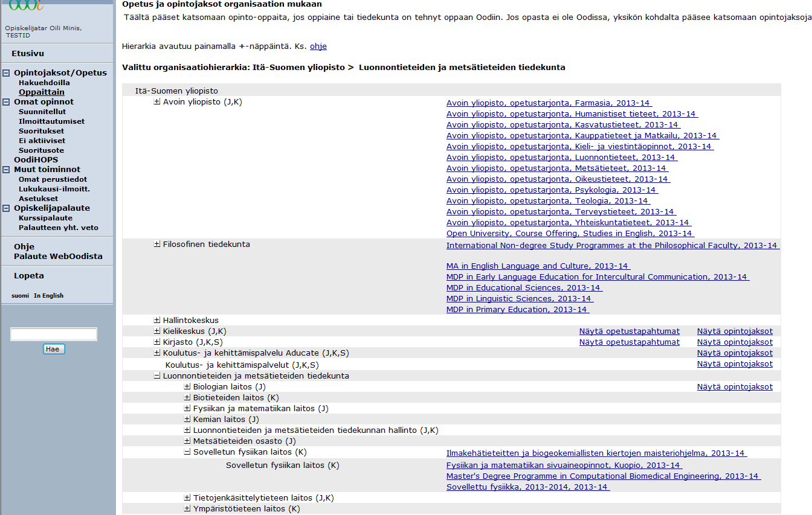Collapse the Omat opinnot sidebar section
812x515 pixels.
7,102
